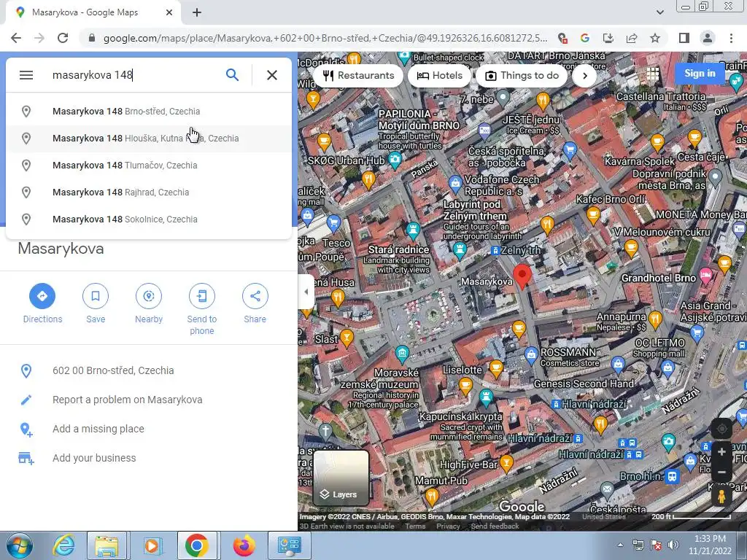Open Chrome profile avatar
Image resolution: width=747 pixels, height=560 pixels.
[708, 38]
